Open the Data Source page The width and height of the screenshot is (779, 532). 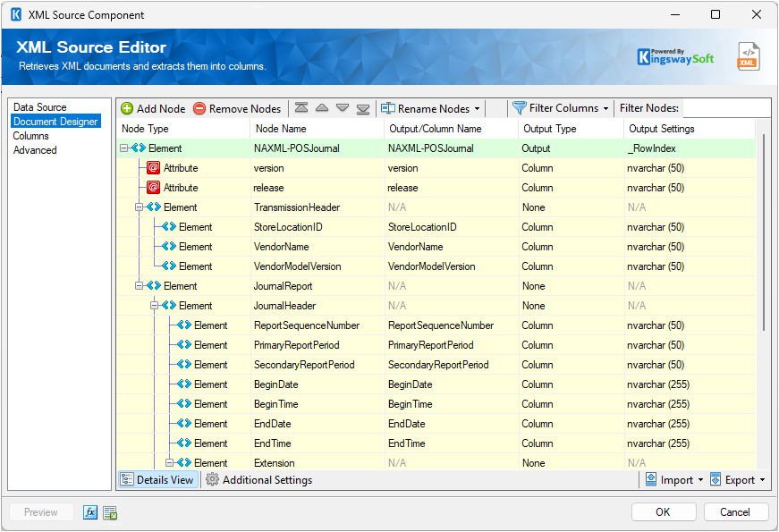(x=39, y=106)
